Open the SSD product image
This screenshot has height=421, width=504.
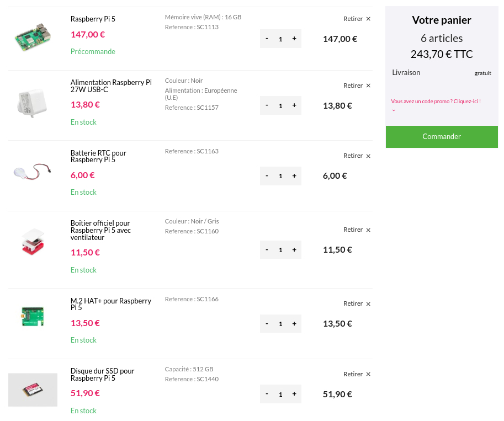[33, 390]
